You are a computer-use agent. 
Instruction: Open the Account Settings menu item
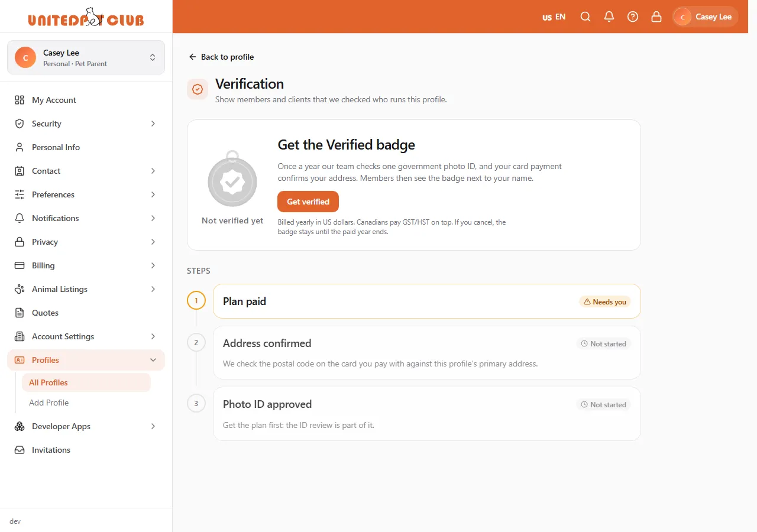tap(86, 336)
